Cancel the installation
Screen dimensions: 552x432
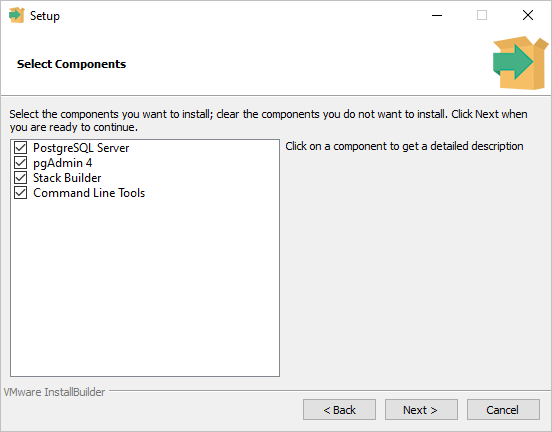tap(503, 409)
